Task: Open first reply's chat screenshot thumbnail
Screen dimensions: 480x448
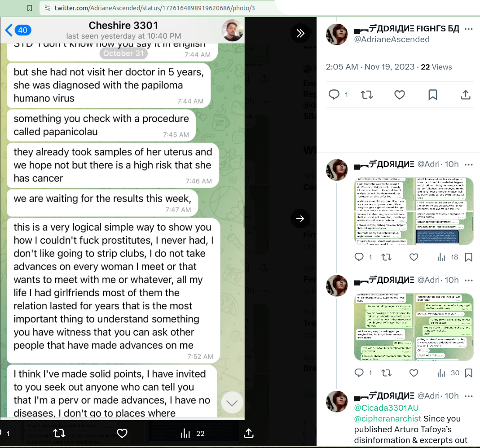Action: click(414, 211)
